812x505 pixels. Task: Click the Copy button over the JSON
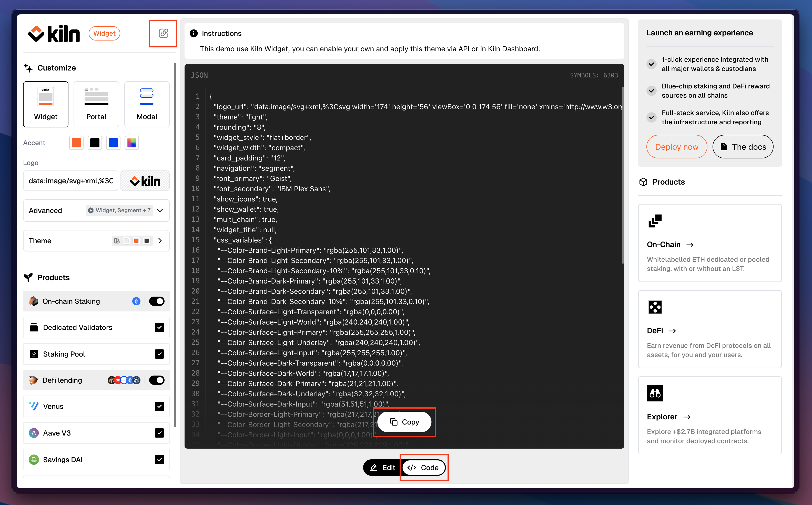pyautogui.click(x=404, y=422)
